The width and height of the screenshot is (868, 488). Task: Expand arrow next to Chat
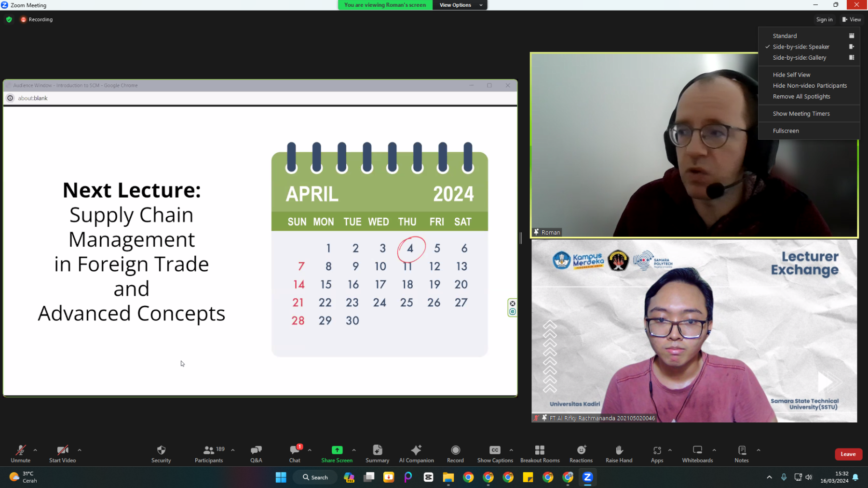(x=310, y=450)
